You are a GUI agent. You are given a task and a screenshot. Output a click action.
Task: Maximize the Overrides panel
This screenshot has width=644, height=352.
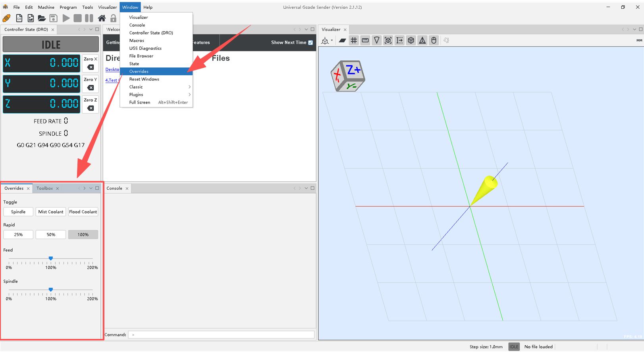coord(97,188)
